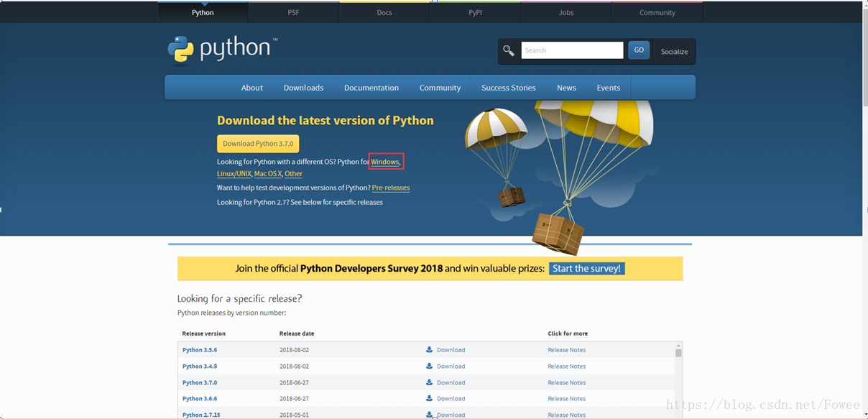The height and width of the screenshot is (419, 868).
Task: Open the Success Stories menu
Action: pos(509,88)
